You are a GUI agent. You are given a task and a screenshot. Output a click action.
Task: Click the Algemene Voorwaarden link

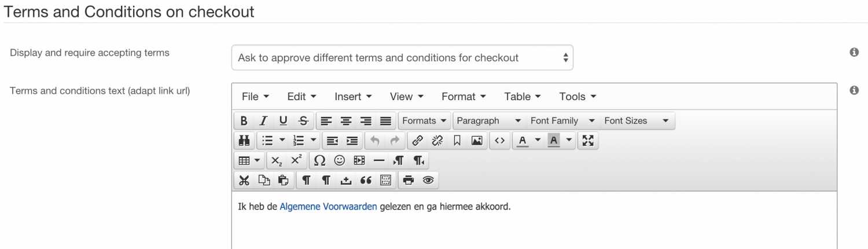click(x=328, y=207)
